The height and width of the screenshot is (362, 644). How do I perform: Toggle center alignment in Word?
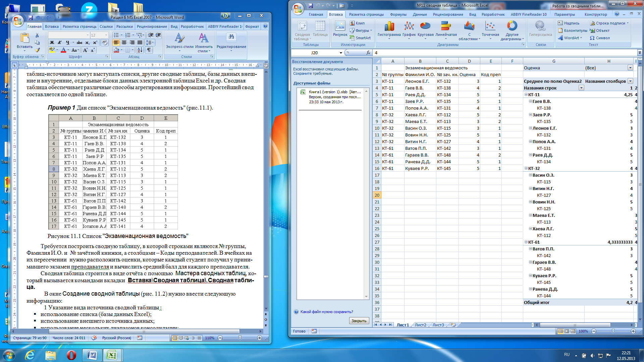pyautogui.click(x=124, y=43)
